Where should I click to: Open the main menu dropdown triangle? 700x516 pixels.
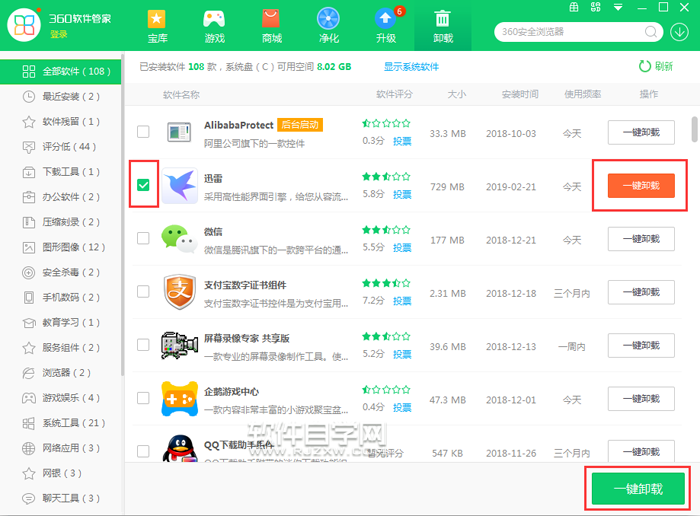pyautogui.click(x=618, y=7)
